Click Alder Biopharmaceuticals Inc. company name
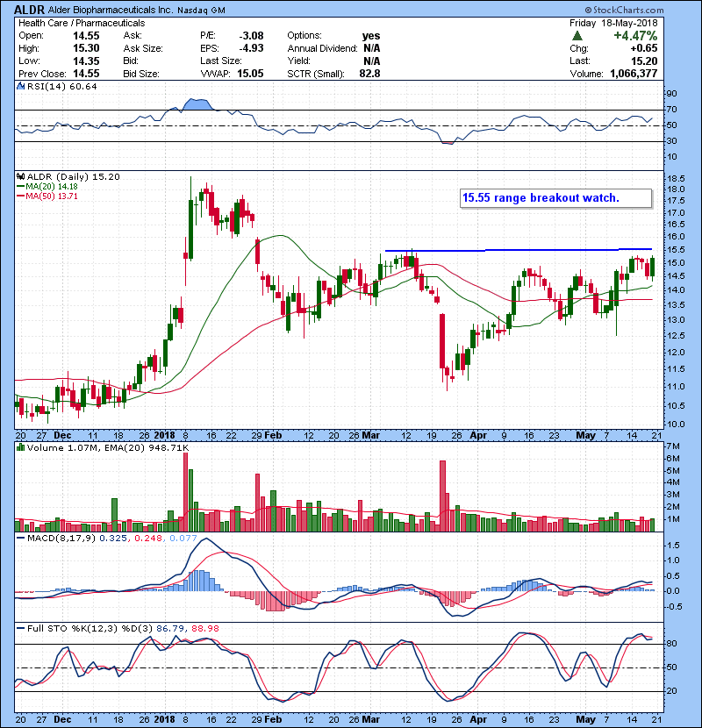The image size is (702, 728). click(110, 10)
